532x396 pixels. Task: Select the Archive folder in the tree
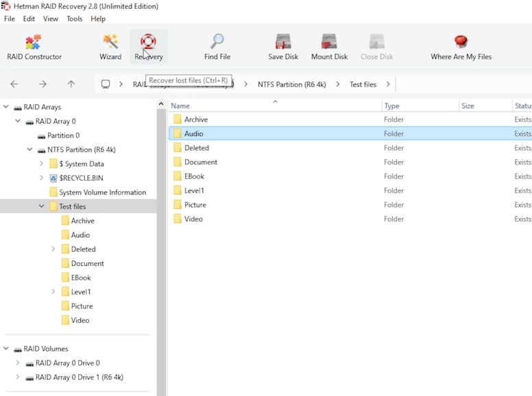(82, 221)
